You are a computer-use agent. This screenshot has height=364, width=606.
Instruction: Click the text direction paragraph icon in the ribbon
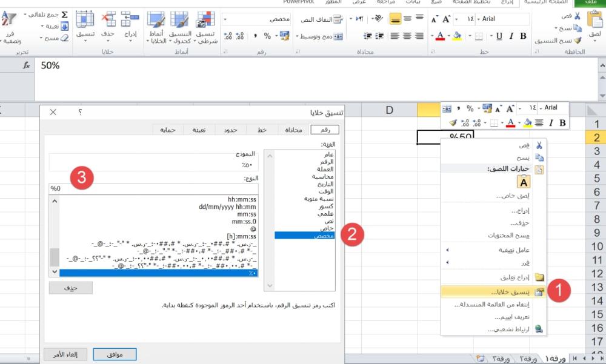coord(359,18)
